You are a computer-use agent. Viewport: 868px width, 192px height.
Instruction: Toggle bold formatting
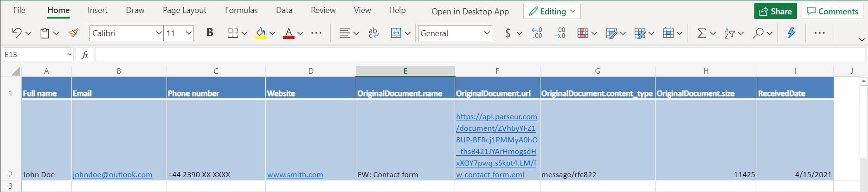[210, 33]
